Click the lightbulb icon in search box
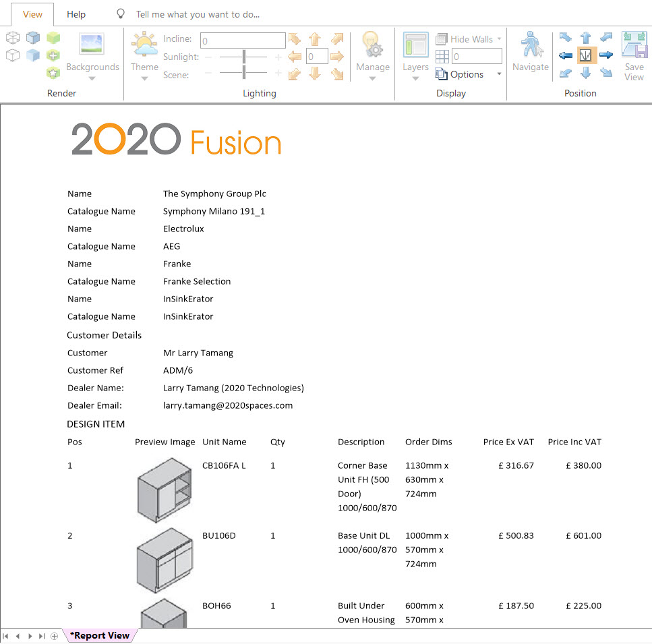Screen dimensions: 652x644 [x=121, y=13]
